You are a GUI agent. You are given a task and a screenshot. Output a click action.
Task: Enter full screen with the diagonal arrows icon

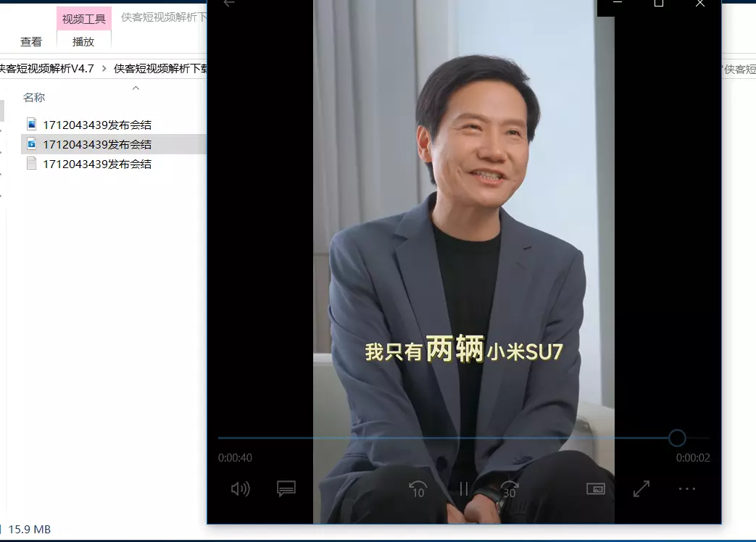tap(641, 489)
